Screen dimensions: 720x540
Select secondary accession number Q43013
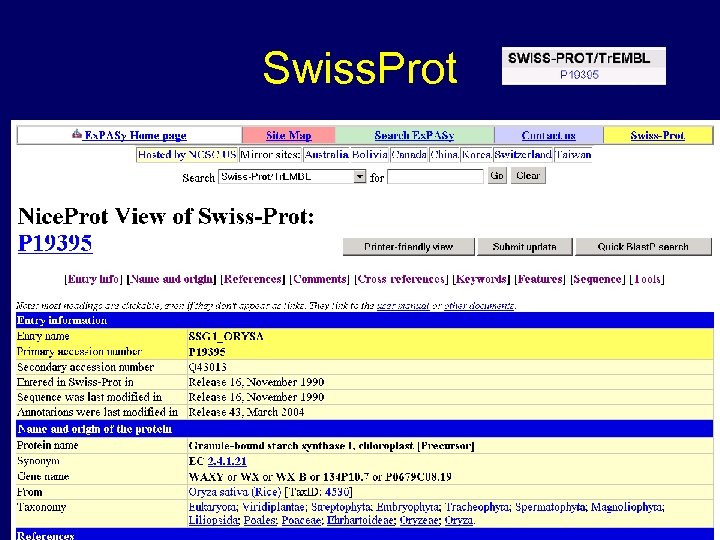pyautogui.click(x=207, y=367)
